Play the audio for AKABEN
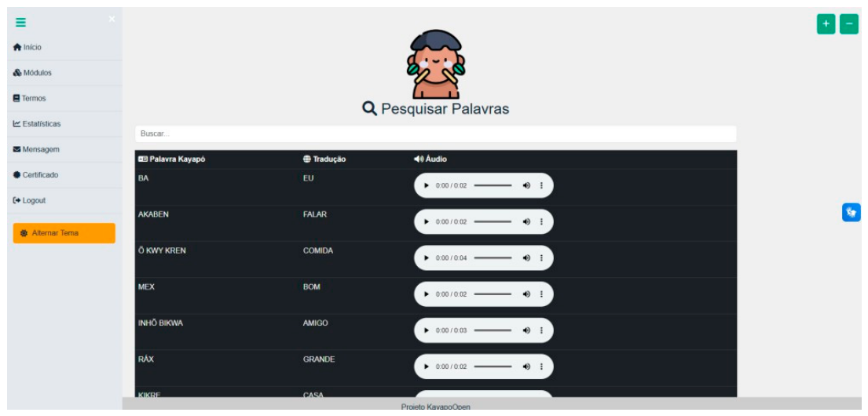The height and width of the screenshot is (416, 868). (x=427, y=222)
